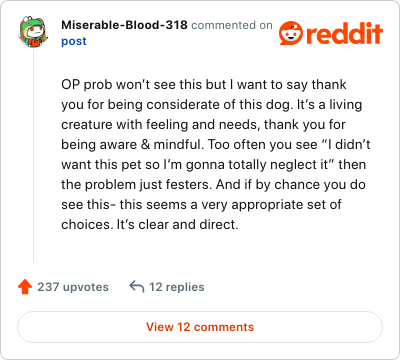Screen dimensions: 400x360
Task: Click the reply arrow icon
Action: [137, 287]
